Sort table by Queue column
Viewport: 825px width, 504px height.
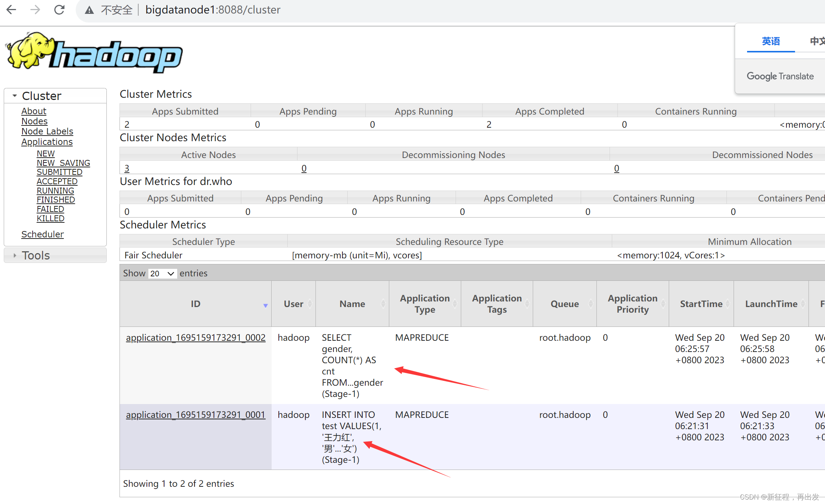tap(564, 304)
